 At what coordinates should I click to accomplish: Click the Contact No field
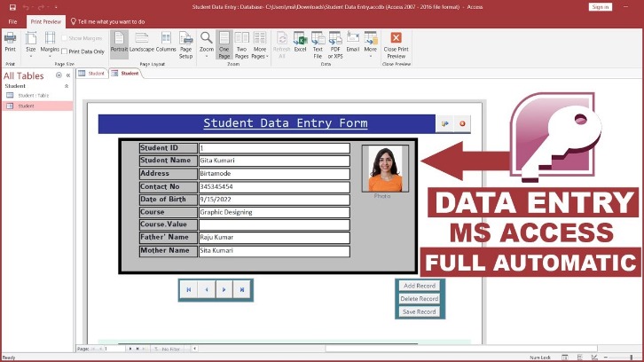[274, 186]
